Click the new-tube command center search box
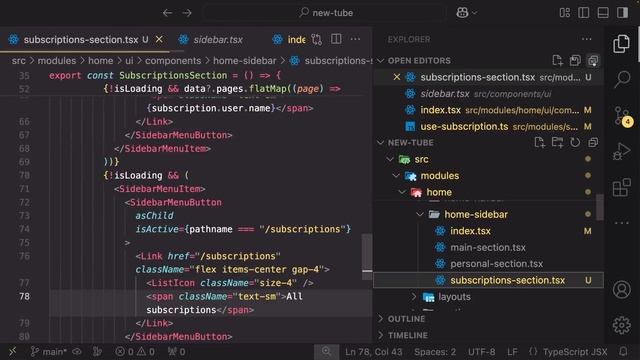Viewport: 640px width, 360px height. [326, 13]
